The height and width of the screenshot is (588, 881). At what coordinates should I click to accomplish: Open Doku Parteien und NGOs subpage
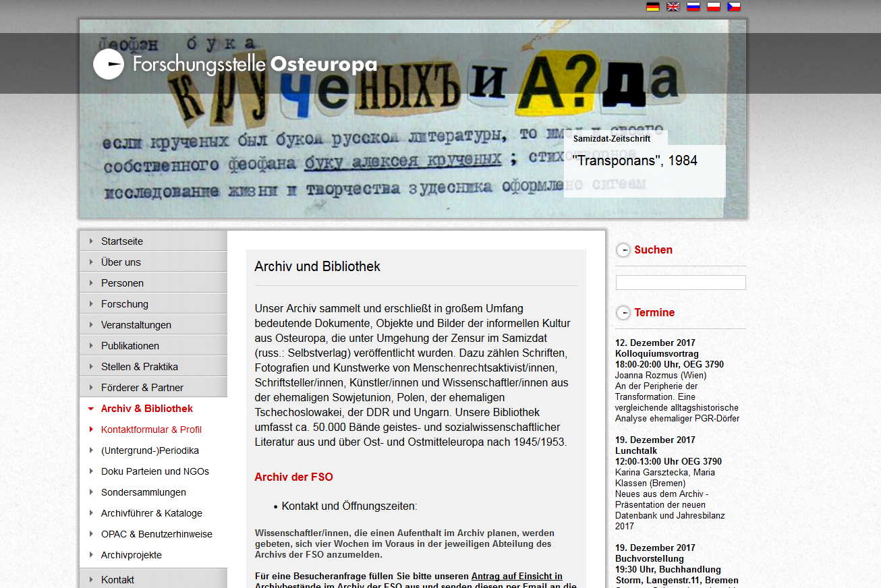155,471
